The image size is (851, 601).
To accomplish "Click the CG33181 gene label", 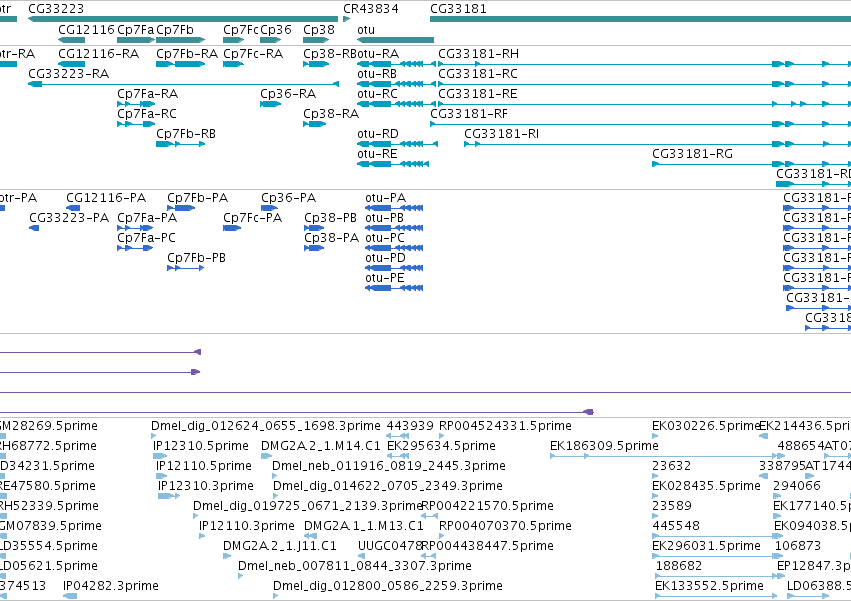I will (458, 9).
